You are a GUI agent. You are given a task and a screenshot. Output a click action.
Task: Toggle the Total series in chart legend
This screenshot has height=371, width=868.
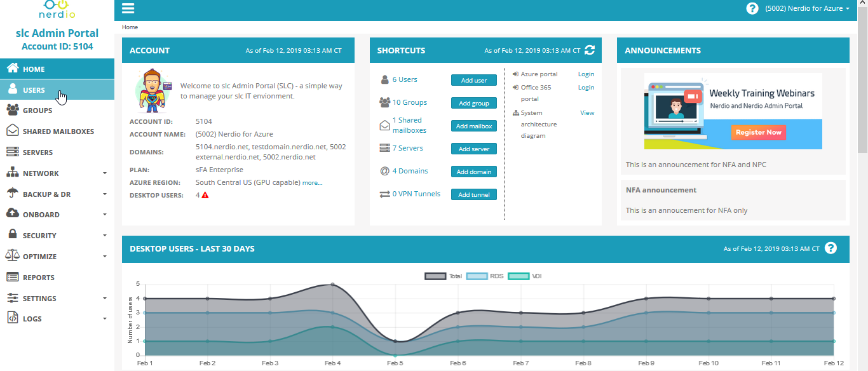coord(444,276)
